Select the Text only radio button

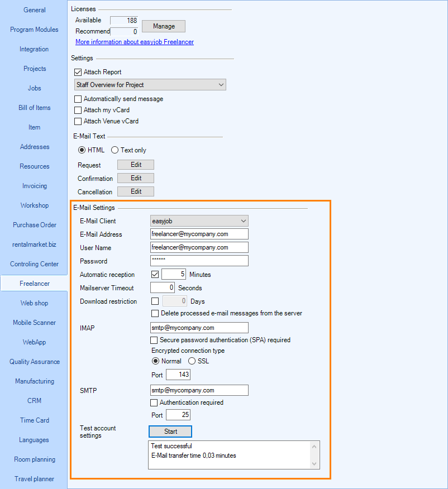coord(115,150)
